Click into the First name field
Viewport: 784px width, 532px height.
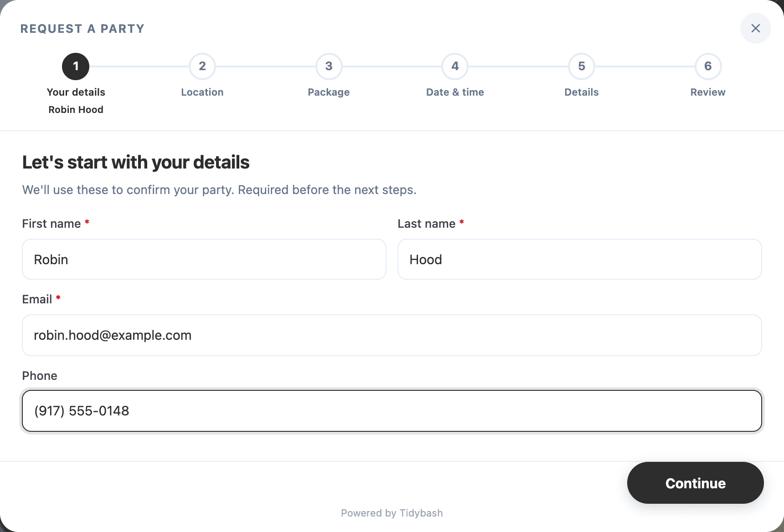[204, 259]
